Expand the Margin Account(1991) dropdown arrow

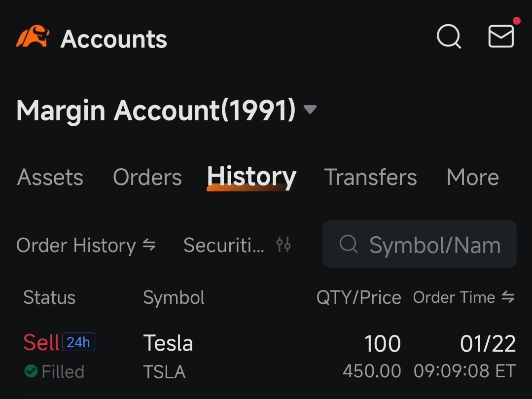click(x=310, y=109)
